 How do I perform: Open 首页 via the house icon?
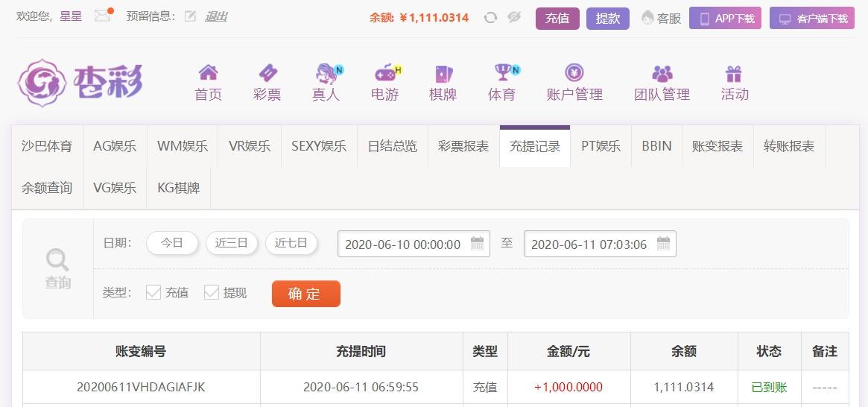(208, 72)
